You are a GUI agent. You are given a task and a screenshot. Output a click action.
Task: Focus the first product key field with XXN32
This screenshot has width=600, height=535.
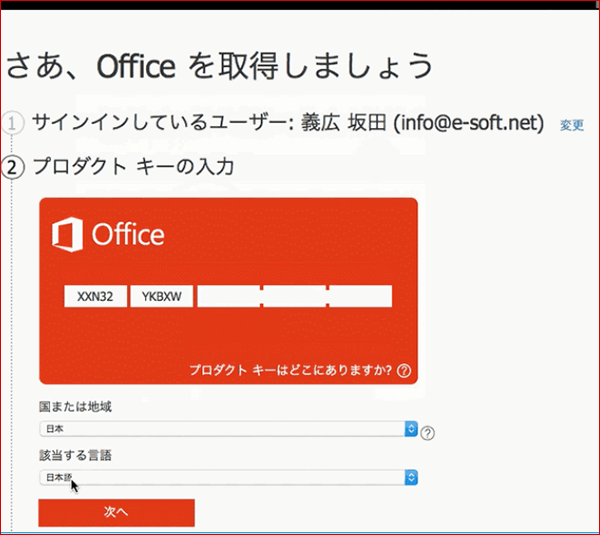tap(96, 297)
